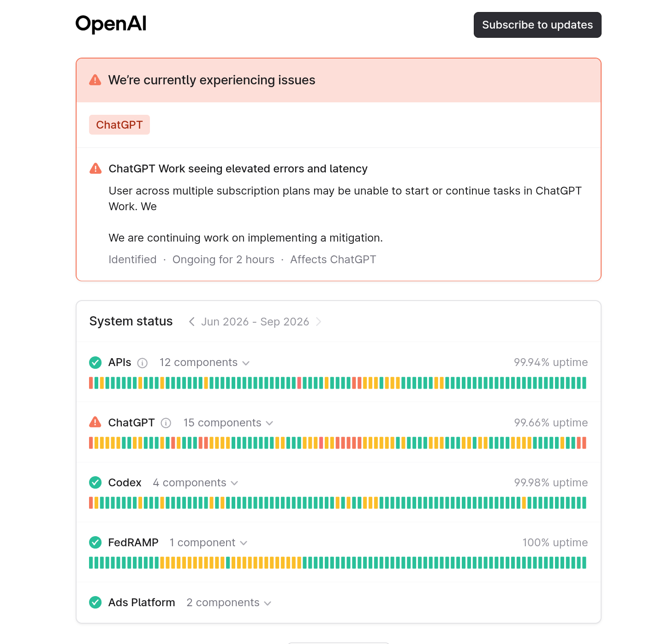Expand the FedRAMP 1 component list
This screenshot has height=644, width=662.
(x=209, y=543)
